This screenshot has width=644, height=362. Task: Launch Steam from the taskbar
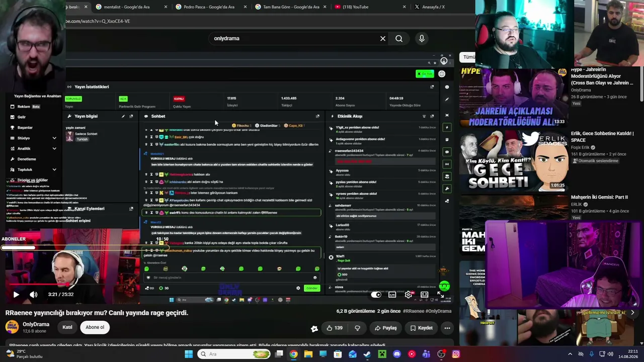click(367, 354)
